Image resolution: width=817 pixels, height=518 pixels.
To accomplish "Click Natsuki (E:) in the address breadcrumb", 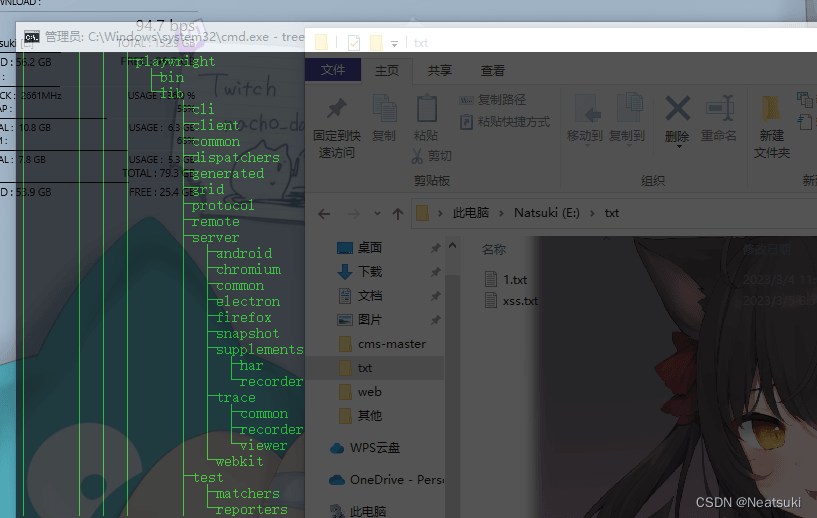I will pos(547,213).
